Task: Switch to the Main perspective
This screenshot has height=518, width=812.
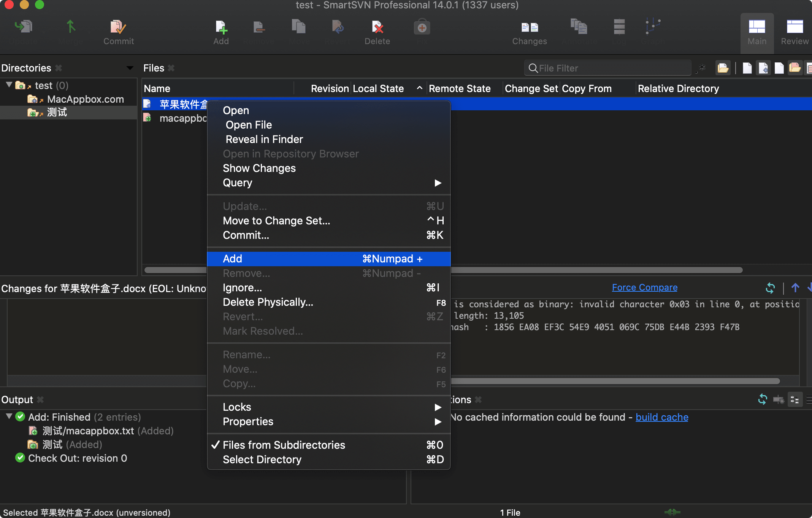Action: tap(757, 33)
